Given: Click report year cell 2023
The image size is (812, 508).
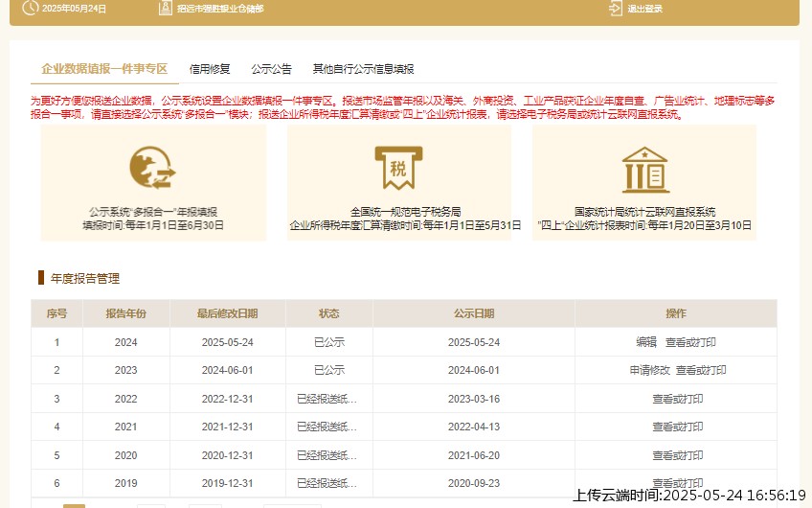Looking at the screenshot, I should tap(125, 370).
